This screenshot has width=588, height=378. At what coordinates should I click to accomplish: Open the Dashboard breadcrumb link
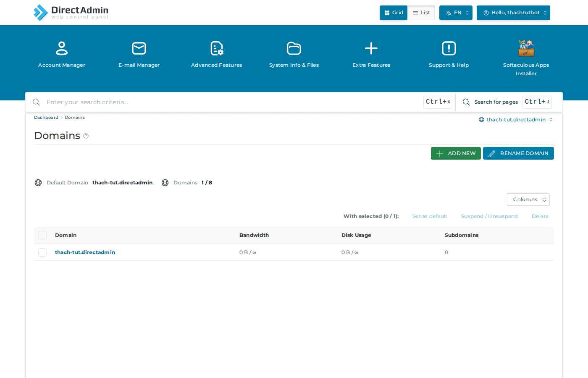click(46, 117)
